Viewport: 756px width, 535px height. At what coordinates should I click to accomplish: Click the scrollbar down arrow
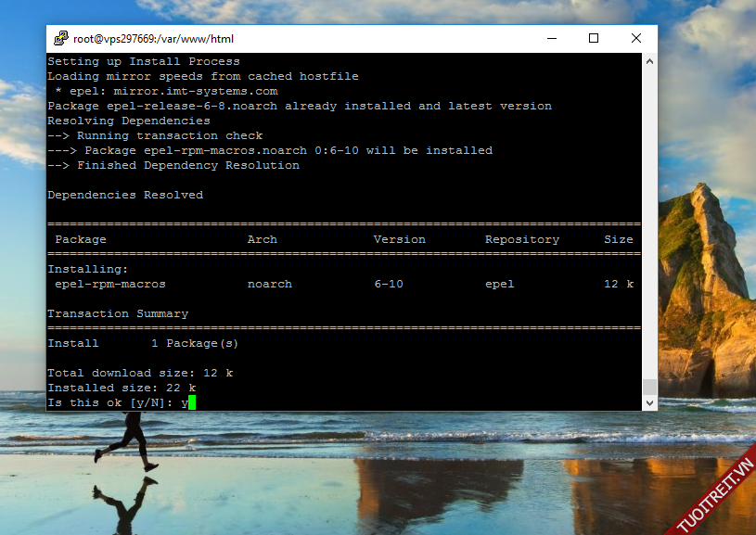click(649, 403)
